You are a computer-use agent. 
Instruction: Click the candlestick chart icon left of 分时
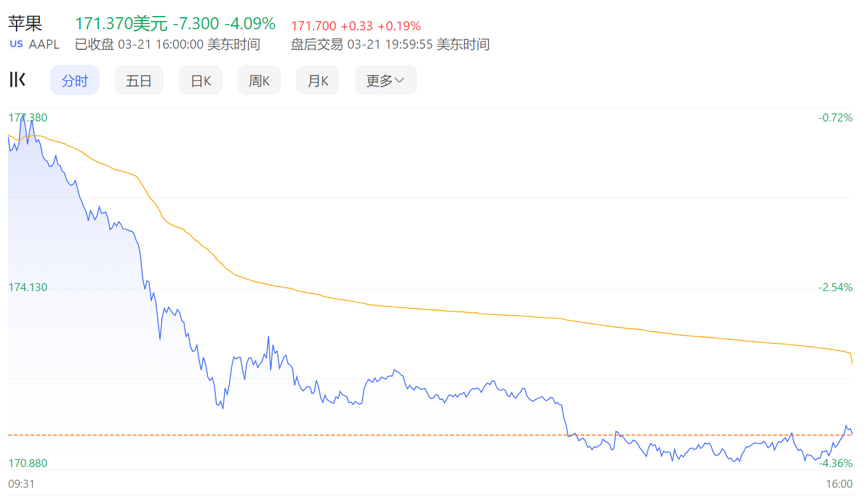coord(18,80)
